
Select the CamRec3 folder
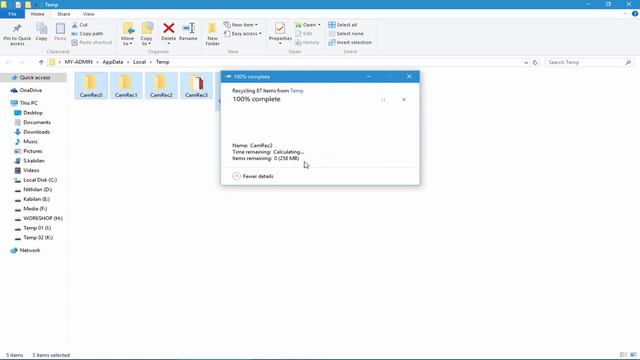(196, 86)
